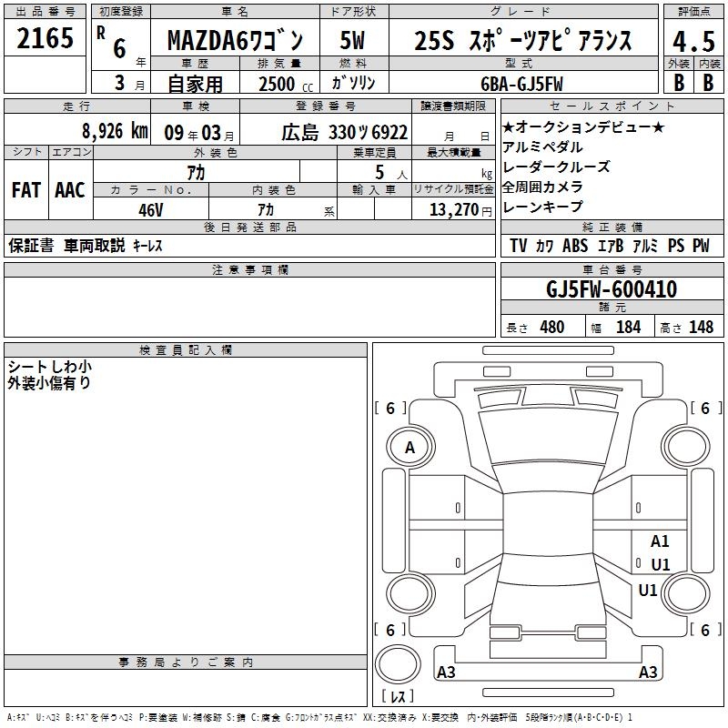Click shaken date 09年03月

(198, 133)
